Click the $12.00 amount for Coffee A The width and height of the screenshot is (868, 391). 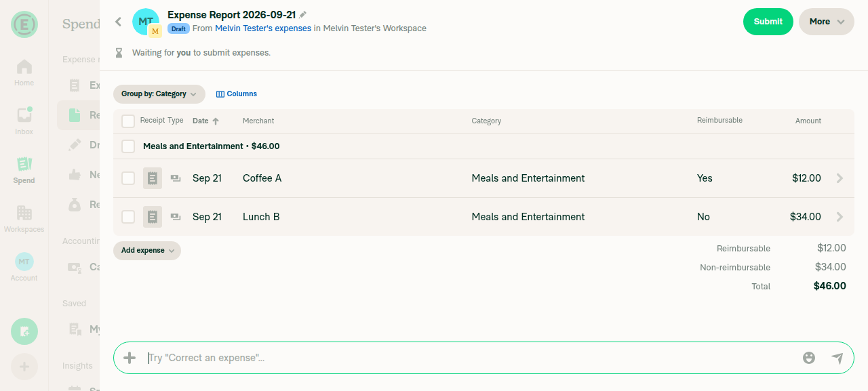click(x=806, y=178)
